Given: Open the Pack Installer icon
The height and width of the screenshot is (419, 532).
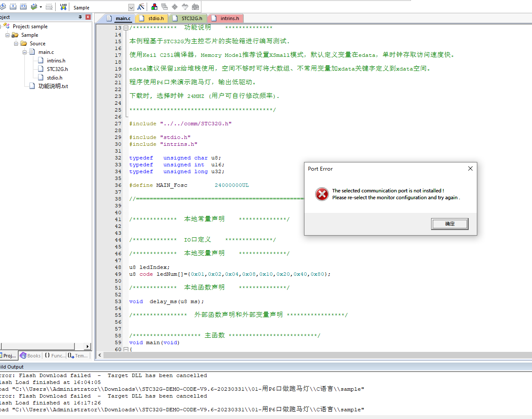Looking at the screenshot, I should (x=195, y=7).
